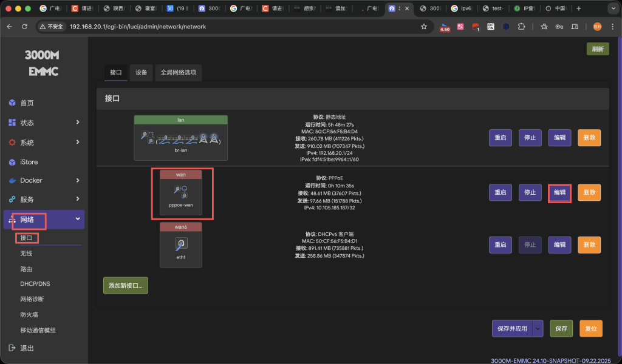The width and height of the screenshot is (622, 364).
Task: Click the 刷新 refresh button
Action: [x=598, y=49]
